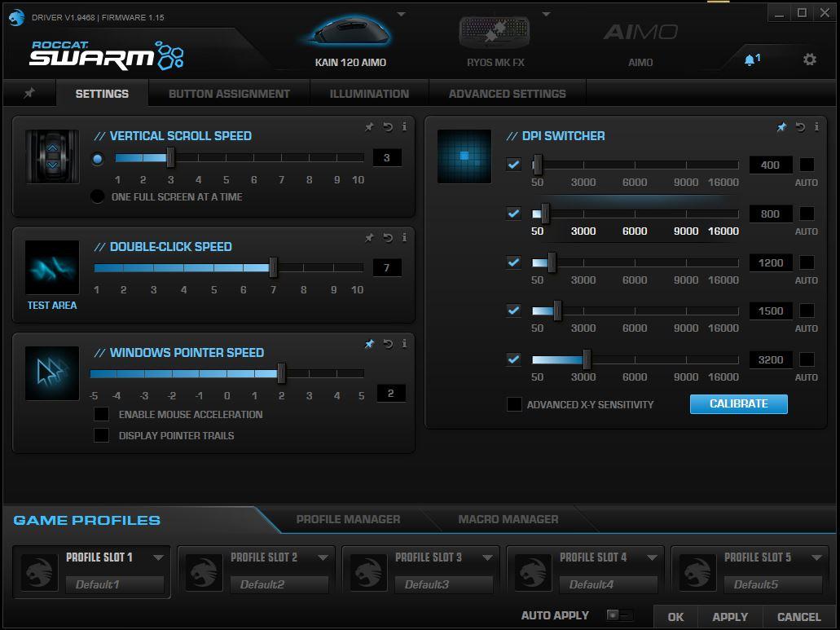The image size is (840, 630).
Task: Open the Profile Slot 3 dropdown arrow
Action: (x=487, y=558)
